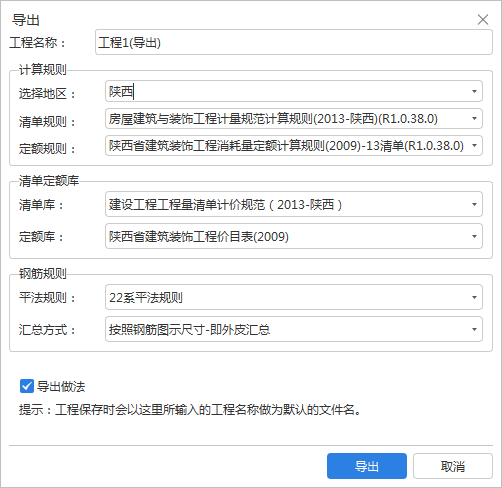The image size is (502, 488).
Task: Click the 汇总方式 label
Action: (x=47, y=330)
